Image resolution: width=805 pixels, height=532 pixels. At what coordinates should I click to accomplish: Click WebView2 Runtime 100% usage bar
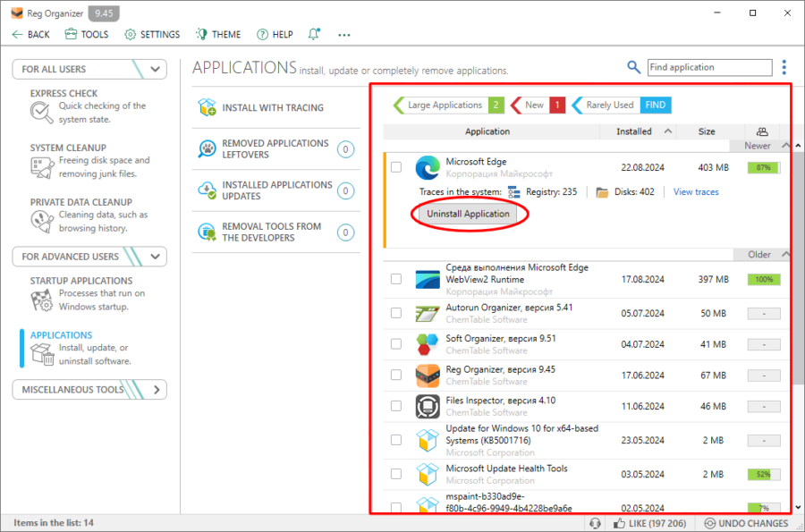pos(764,280)
